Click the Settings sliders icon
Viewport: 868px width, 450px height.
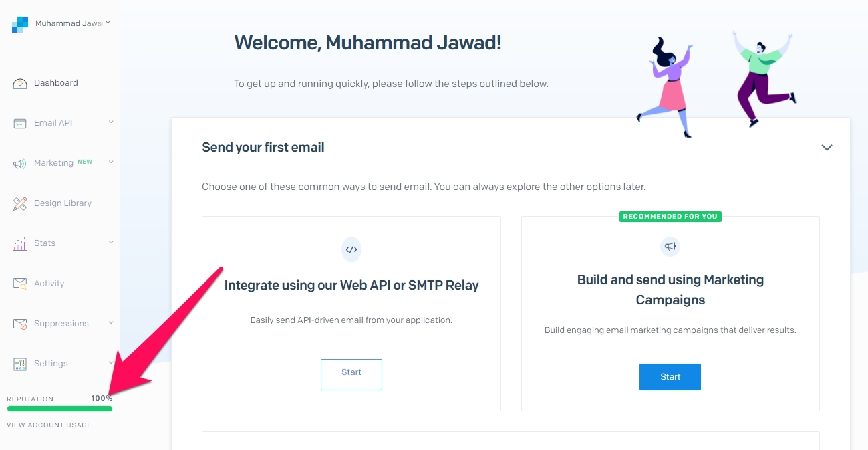(20, 364)
